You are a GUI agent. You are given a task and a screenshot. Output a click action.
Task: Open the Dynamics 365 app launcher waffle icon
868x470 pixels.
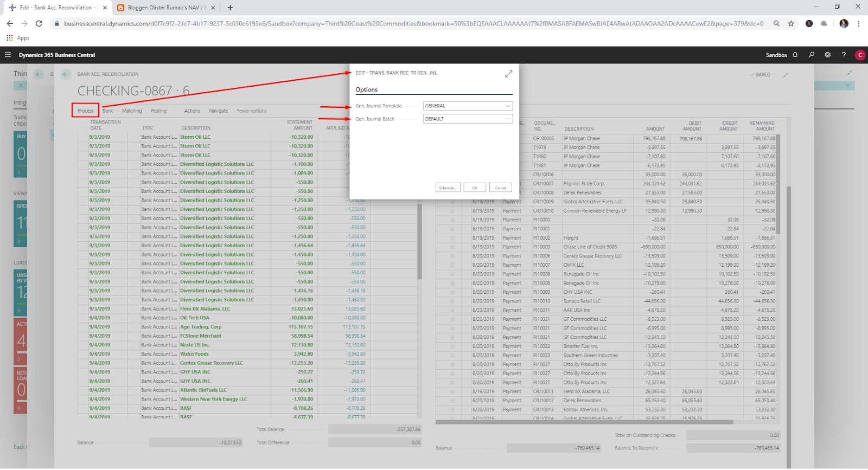(8, 55)
